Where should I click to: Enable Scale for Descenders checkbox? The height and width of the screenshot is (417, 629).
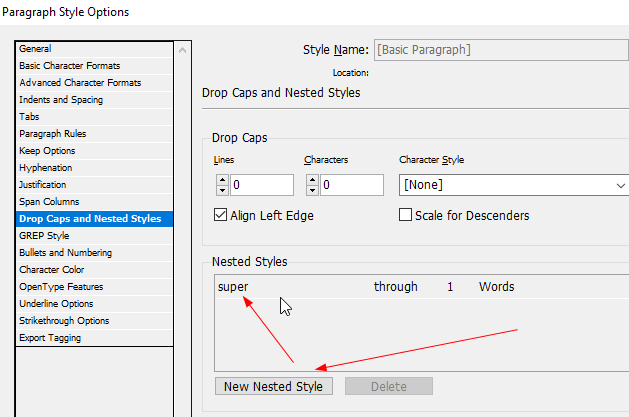click(x=406, y=215)
